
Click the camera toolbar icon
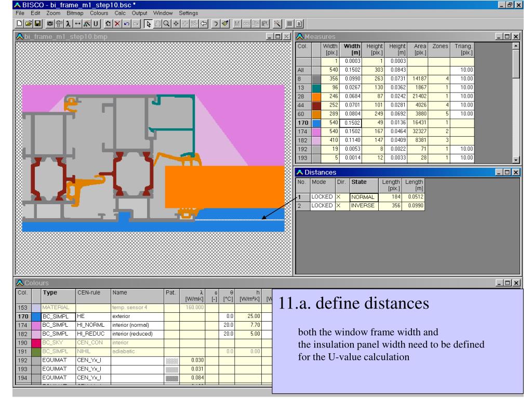click(x=50, y=24)
